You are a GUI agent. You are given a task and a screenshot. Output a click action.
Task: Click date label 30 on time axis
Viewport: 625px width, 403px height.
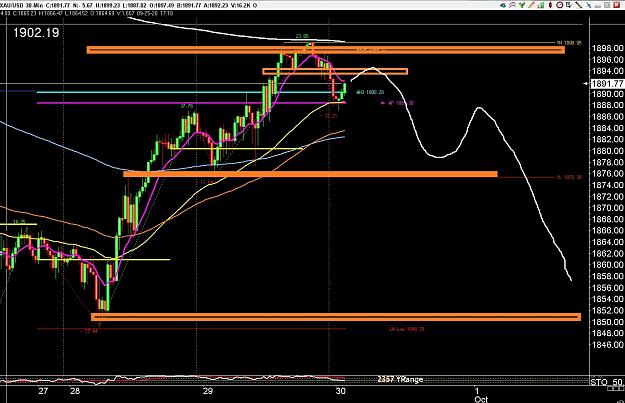click(340, 391)
